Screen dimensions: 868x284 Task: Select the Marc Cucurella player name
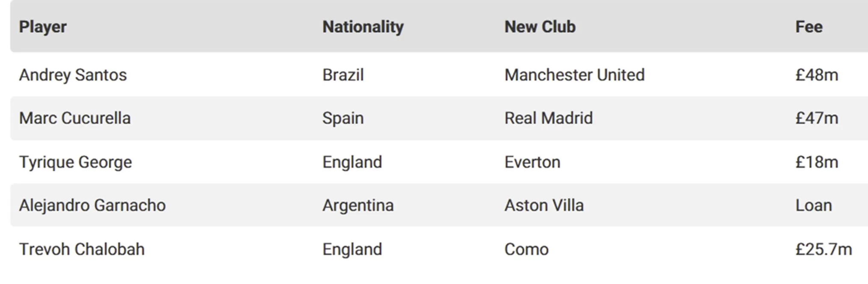(x=75, y=118)
